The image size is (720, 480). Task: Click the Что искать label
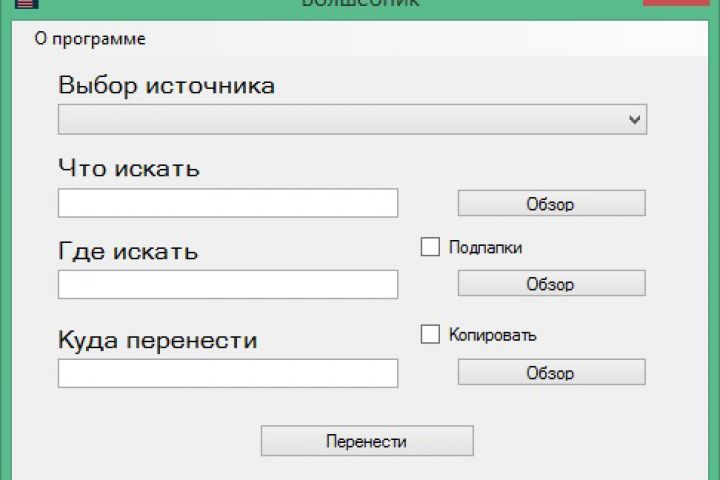129,168
